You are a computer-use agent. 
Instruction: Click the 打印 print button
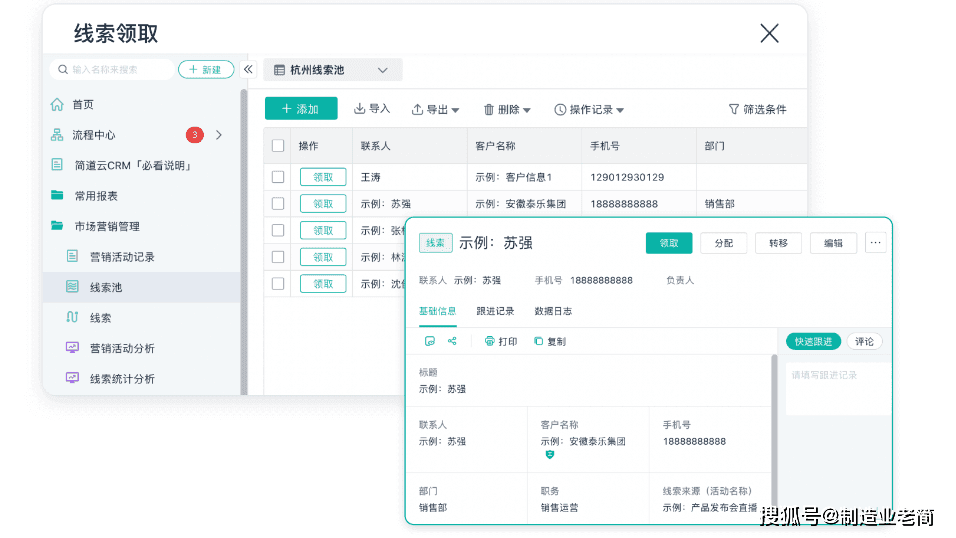501,342
